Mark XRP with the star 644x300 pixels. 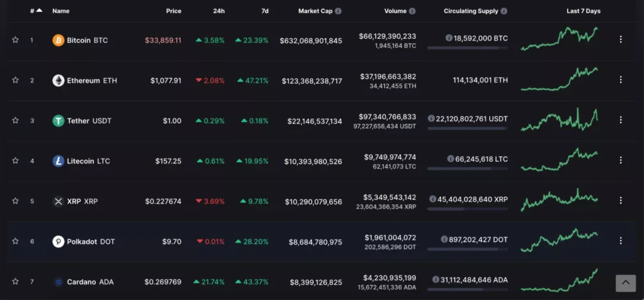(15, 201)
